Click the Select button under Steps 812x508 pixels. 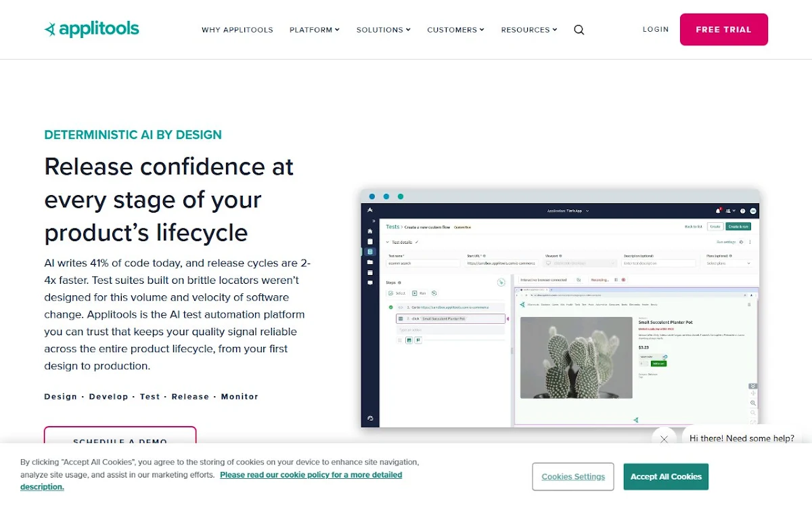point(397,293)
